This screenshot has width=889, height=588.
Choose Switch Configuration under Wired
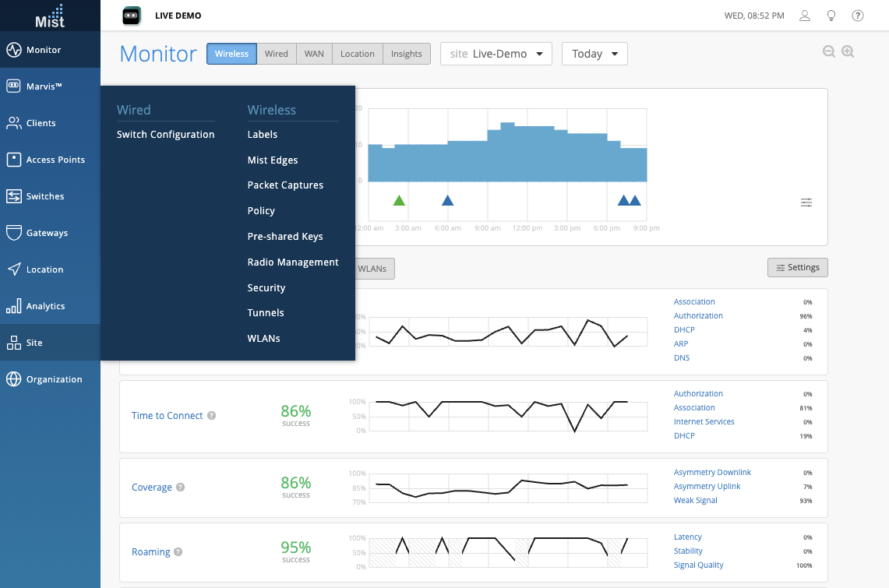tap(165, 135)
